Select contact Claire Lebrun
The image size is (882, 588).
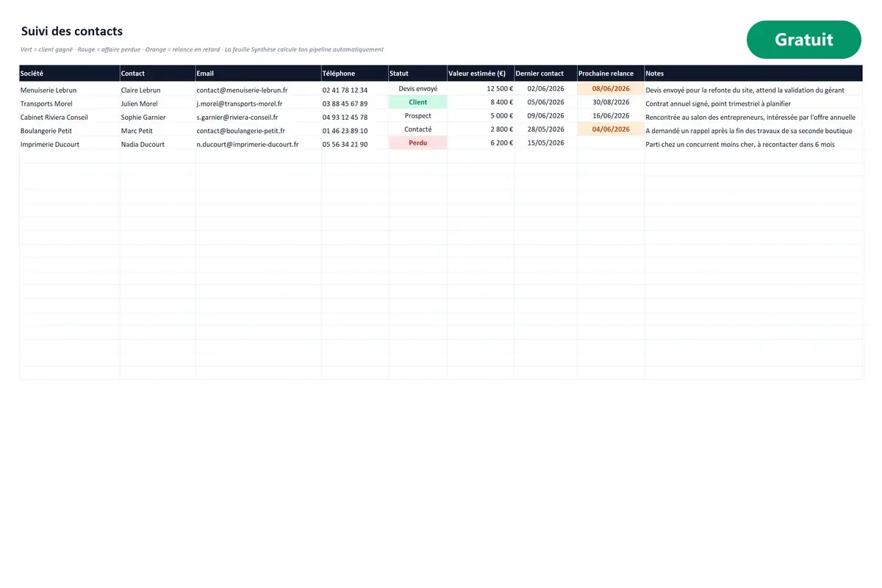[157, 89]
